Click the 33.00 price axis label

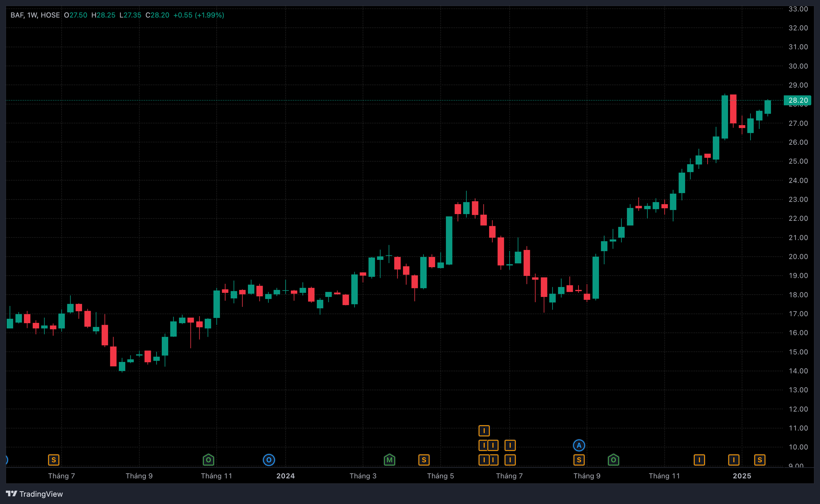[798, 9]
